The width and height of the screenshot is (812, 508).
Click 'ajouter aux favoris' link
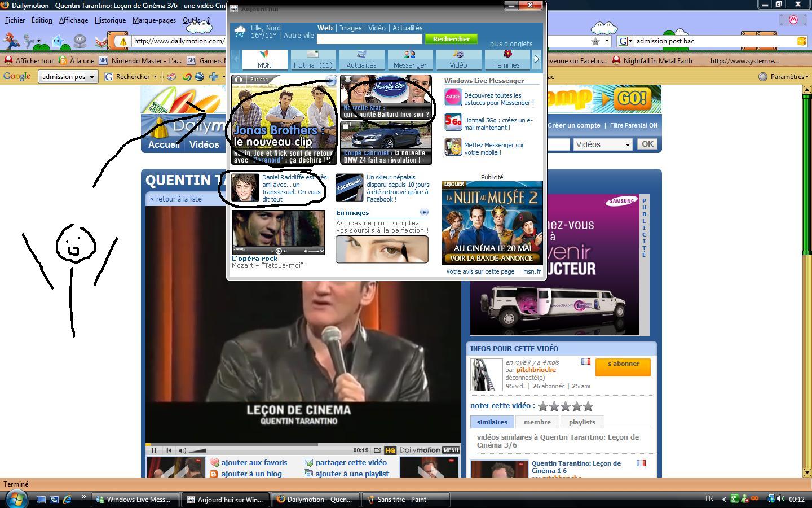click(x=254, y=462)
